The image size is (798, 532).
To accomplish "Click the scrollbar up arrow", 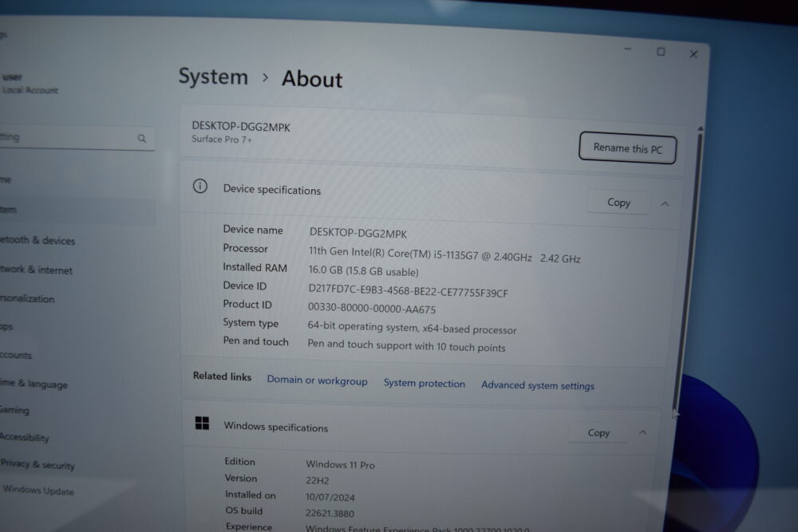I will [701, 128].
